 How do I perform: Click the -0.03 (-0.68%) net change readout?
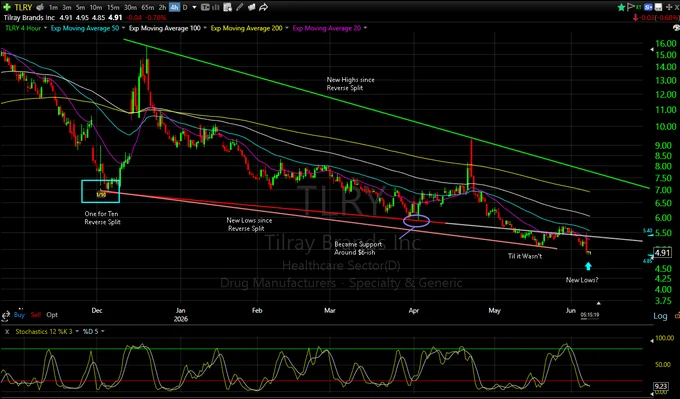pos(657,17)
